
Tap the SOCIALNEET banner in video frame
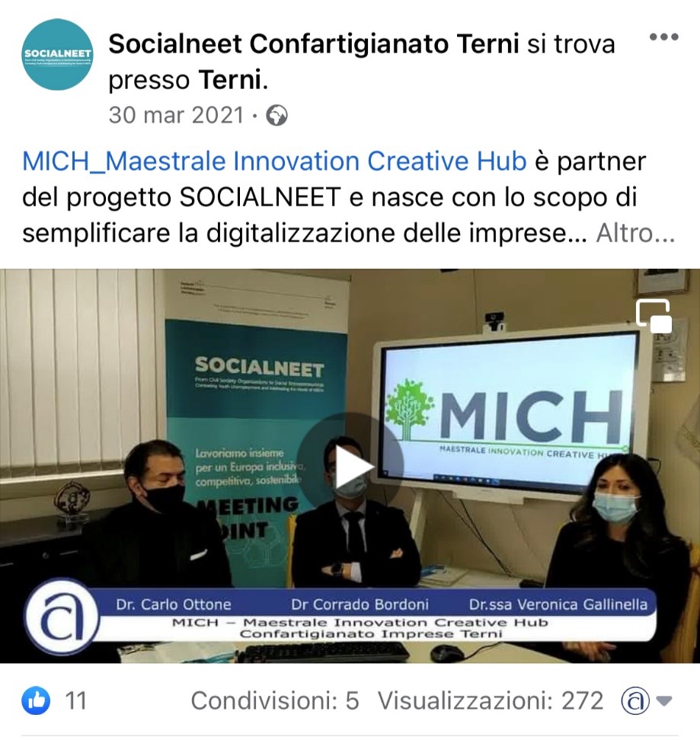click(x=256, y=425)
